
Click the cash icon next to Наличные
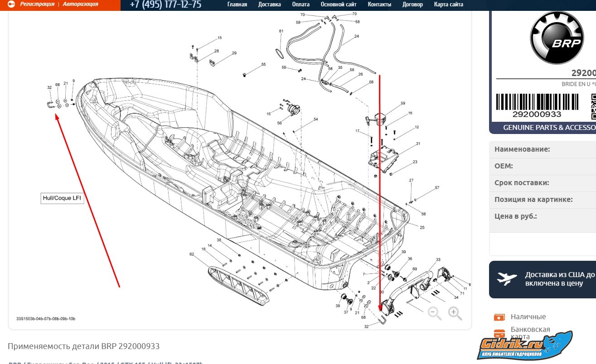(x=499, y=317)
